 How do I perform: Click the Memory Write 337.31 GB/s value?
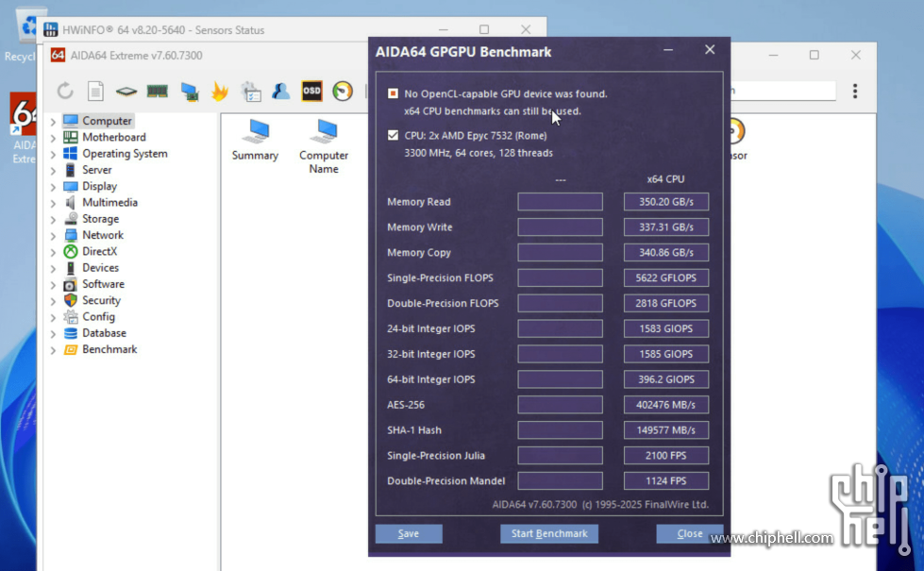coord(666,227)
